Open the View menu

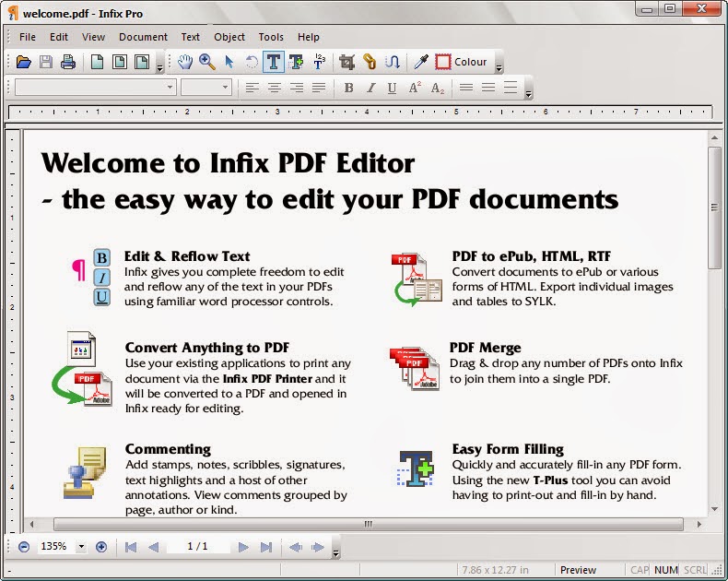click(x=93, y=37)
